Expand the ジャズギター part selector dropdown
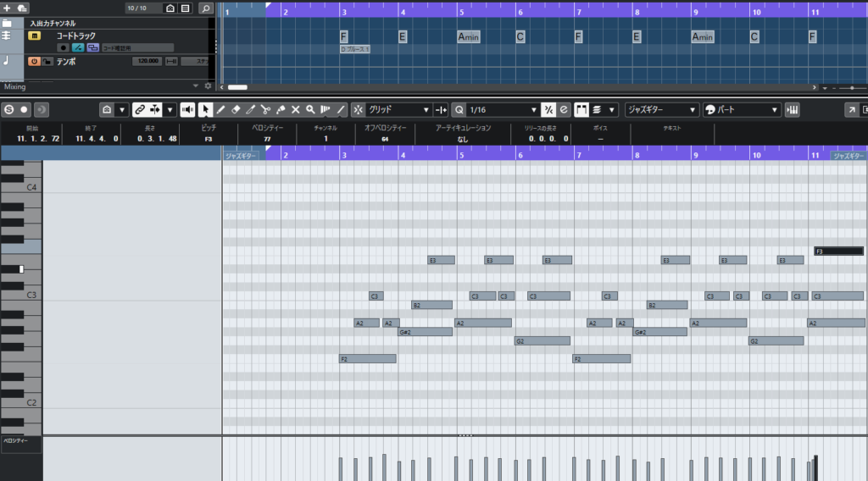The height and width of the screenshot is (481, 868). click(693, 110)
